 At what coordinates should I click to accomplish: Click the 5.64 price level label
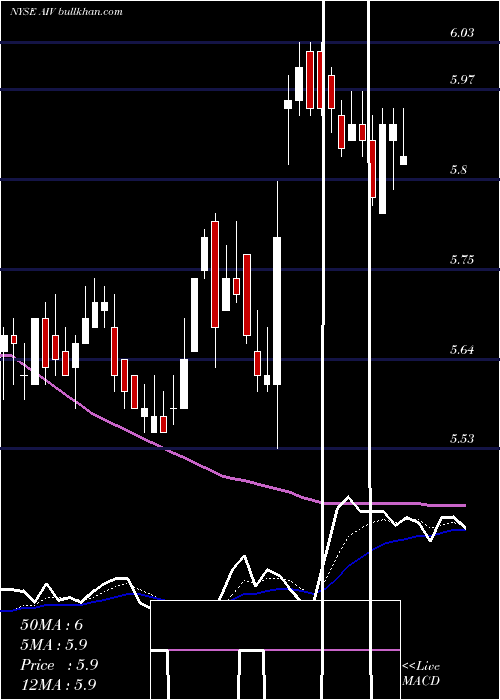[x=462, y=350]
